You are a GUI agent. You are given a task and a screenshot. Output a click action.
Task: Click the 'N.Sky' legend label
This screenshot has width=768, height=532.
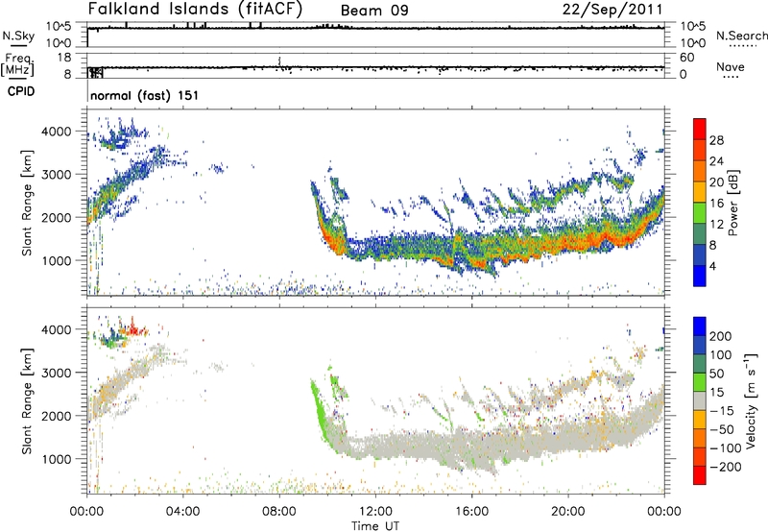(18, 36)
